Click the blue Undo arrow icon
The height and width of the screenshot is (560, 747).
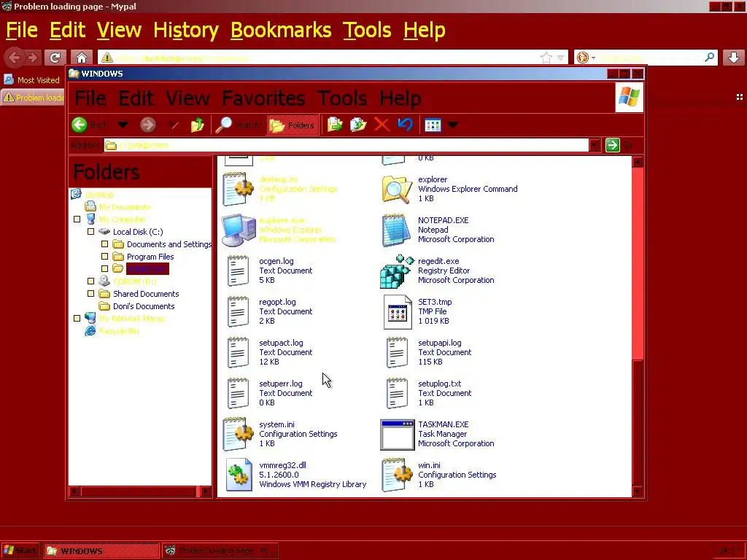pos(405,125)
